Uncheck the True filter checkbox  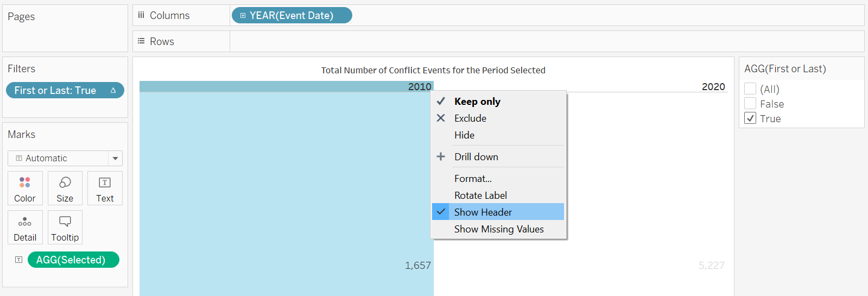(x=750, y=118)
